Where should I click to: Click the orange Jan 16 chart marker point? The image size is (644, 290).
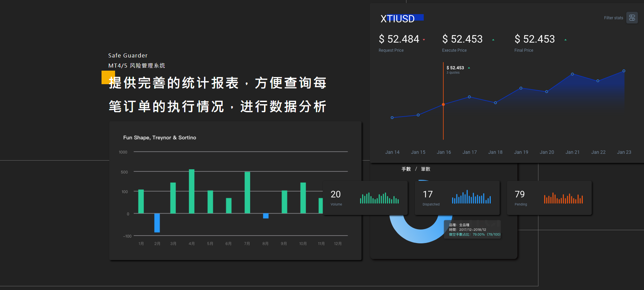pos(443,104)
